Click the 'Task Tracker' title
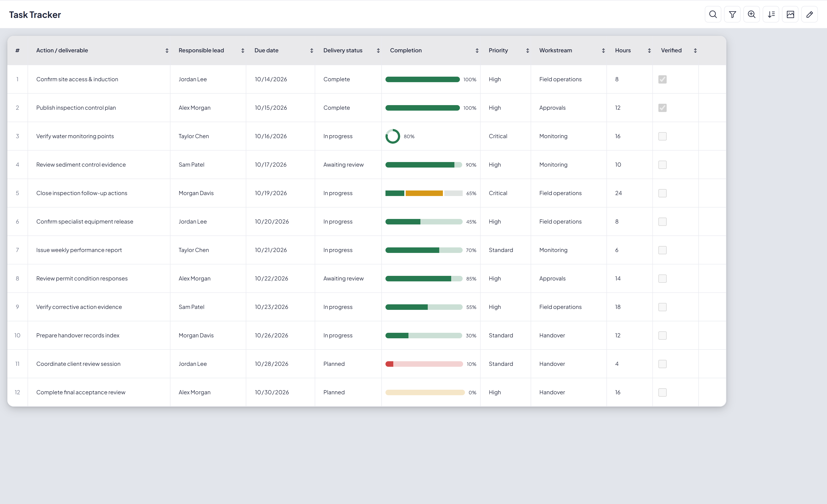 (x=35, y=15)
